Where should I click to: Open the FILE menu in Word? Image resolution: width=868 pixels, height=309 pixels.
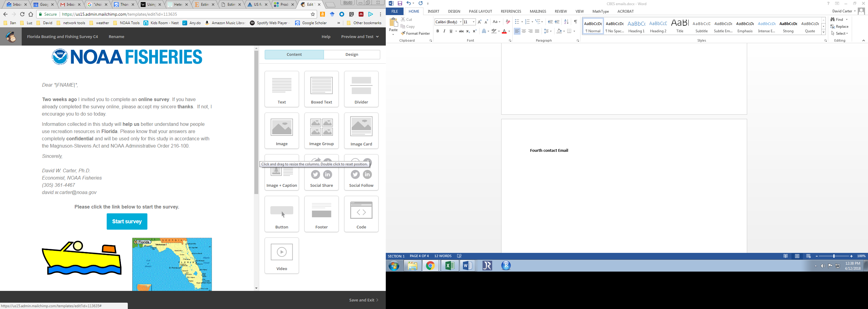[395, 11]
